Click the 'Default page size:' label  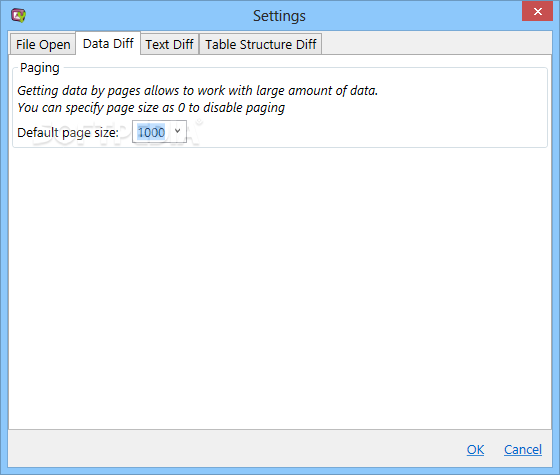(68, 132)
